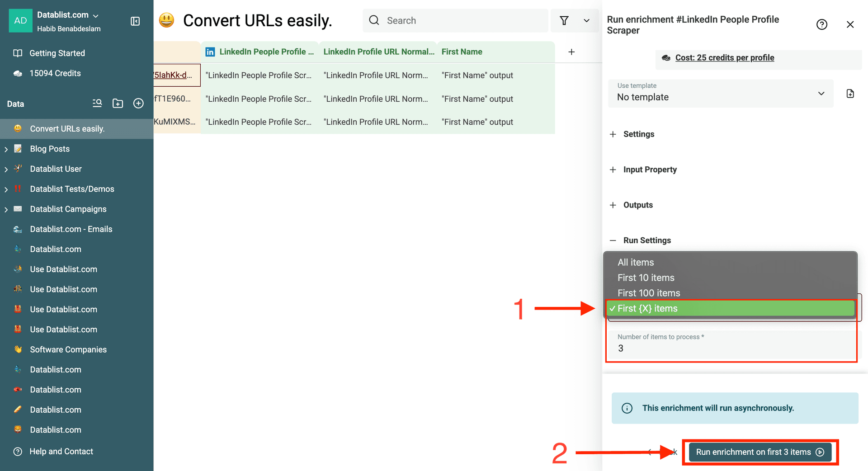Click the new folder icon in Data
This screenshot has width=868, height=471.
coord(118,104)
